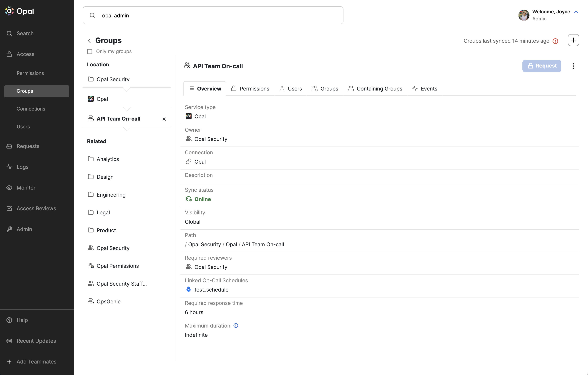Click the Recent Updates broadcast icon
Viewport: 588px width, 375px height.
pyautogui.click(x=9, y=341)
